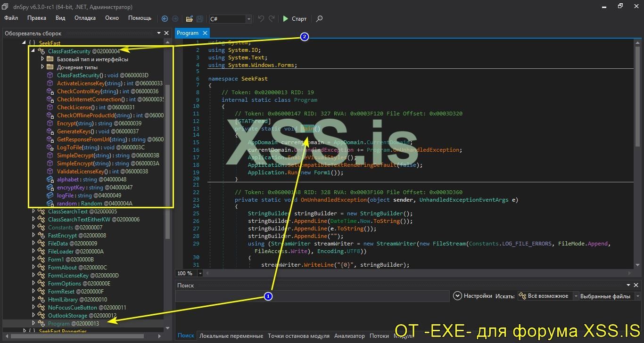Collapse the ClassFastSecurity tree node
Viewport: 644px width, 343px height.
[33, 51]
